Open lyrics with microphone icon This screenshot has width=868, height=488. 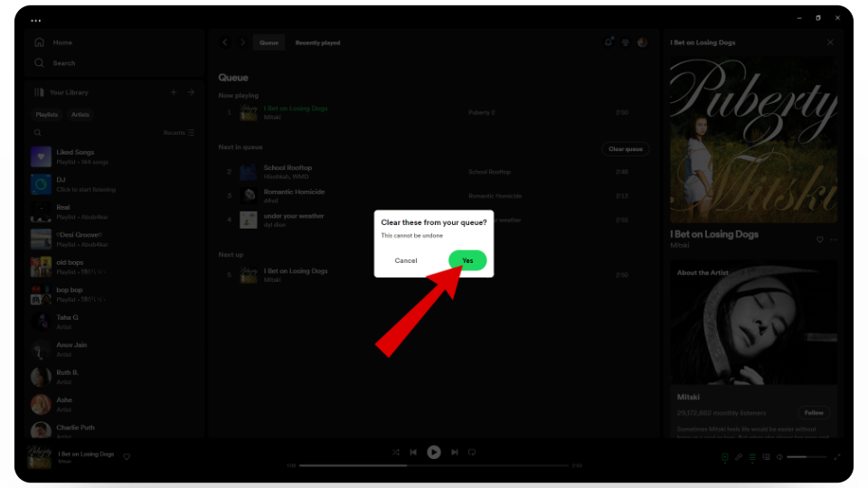click(x=739, y=457)
